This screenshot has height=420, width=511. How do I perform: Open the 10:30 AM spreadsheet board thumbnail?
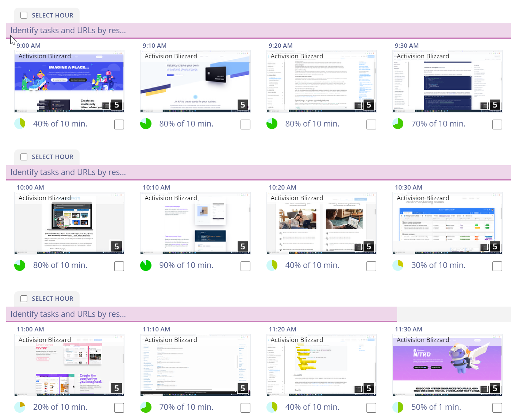[447, 223]
